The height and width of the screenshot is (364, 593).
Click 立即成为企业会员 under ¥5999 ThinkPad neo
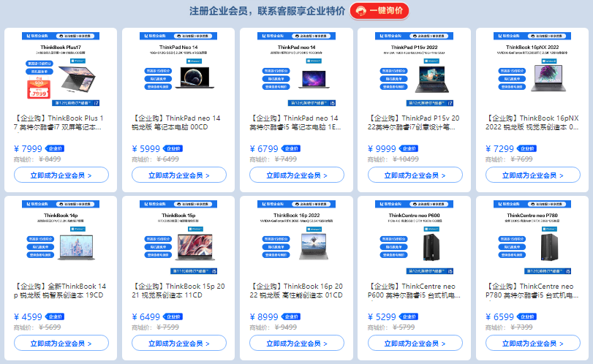click(179, 175)
